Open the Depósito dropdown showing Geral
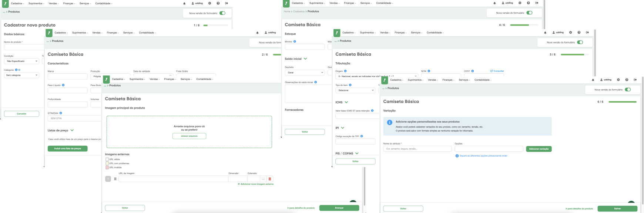 tap(305, 73)
